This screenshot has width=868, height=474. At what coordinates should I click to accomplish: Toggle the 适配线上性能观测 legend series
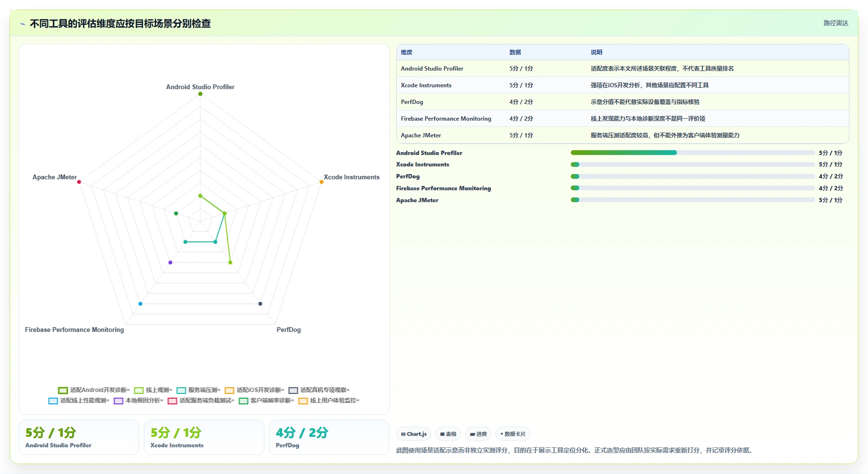[x=79, y=401]
